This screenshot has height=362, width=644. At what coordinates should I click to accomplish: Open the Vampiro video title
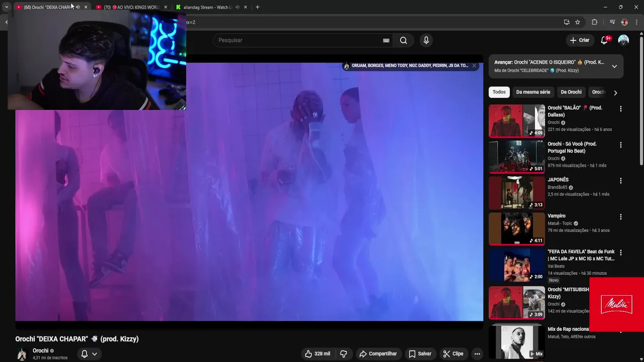pyautogui.click(x=556, y=216)
